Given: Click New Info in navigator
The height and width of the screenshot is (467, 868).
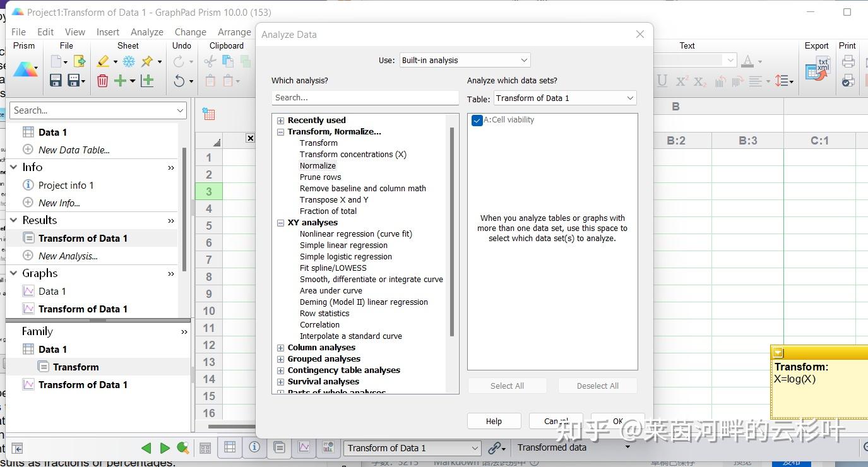Looking at the screenshot, I should point(59,203).
